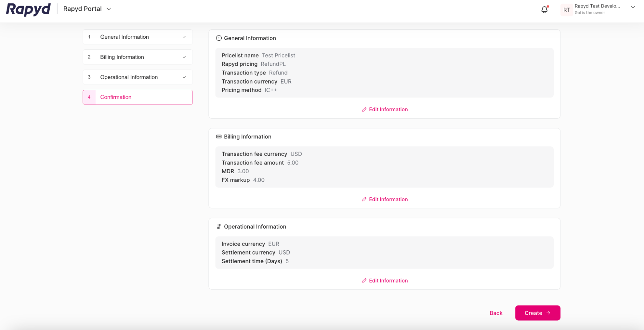This screenshot has height=330, width=644.
Task: Expand the account menu chevron
Action: coord(633,7)
